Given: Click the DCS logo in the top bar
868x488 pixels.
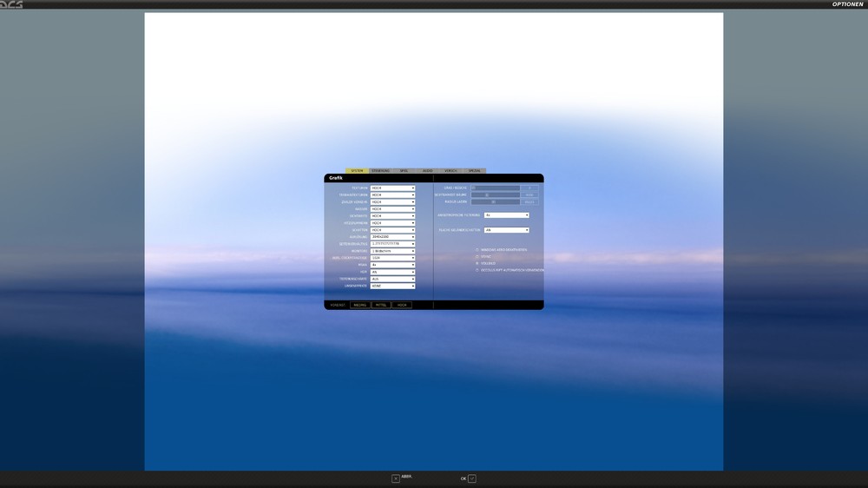Looking at the screenshot, I should coord(11,4).
